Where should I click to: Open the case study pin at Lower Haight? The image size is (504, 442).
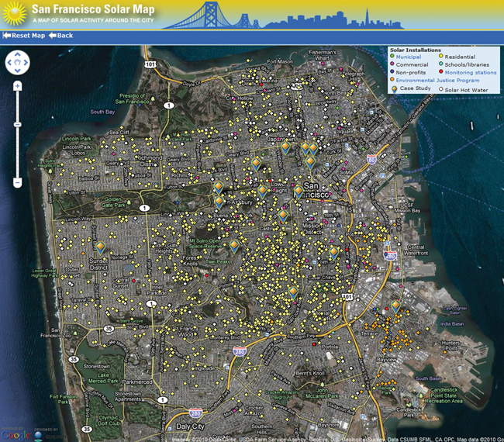262,192
